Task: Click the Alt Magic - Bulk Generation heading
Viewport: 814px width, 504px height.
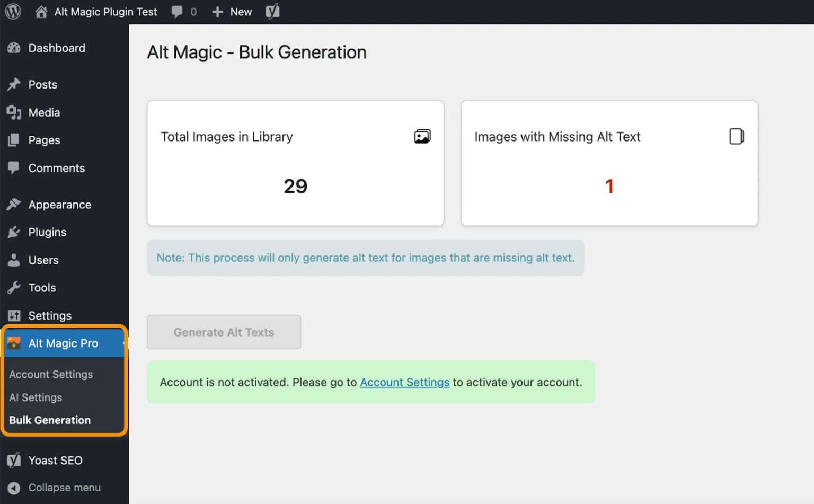Action: coord(256,52)
